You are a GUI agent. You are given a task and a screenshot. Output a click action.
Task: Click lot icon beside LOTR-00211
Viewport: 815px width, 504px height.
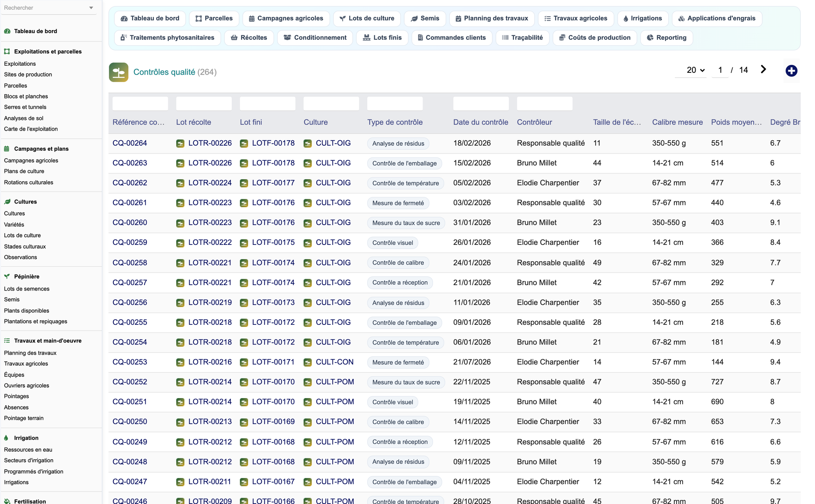180,482
